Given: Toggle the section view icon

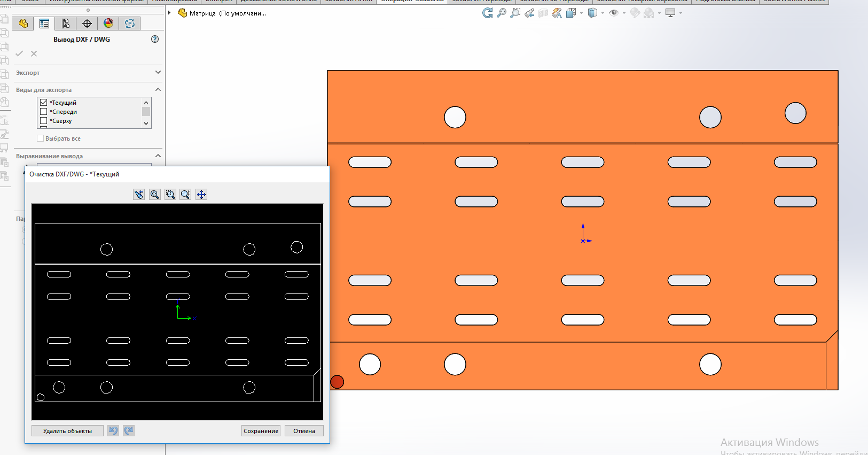Looking at the screenshot, I should click(543, 13).
